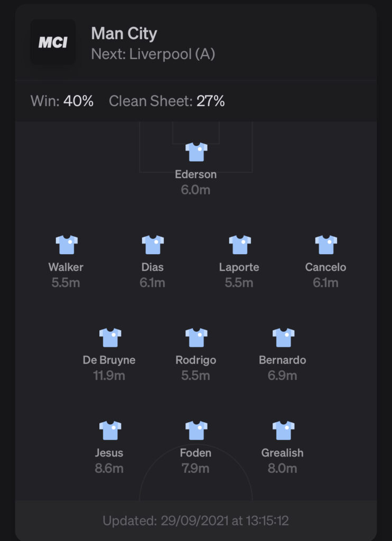The width and height of the screenshot is (392, 541).
Task: Tap the Clean Sheet 27% stat
Action: click(x=167, y=101)
